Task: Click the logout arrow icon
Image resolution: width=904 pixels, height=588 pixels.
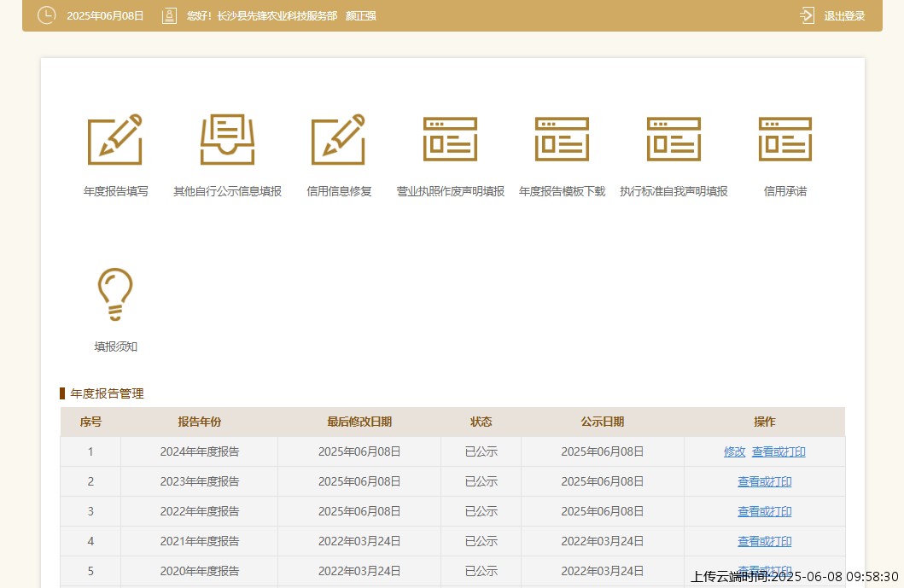Action: (x=808, y=15)
